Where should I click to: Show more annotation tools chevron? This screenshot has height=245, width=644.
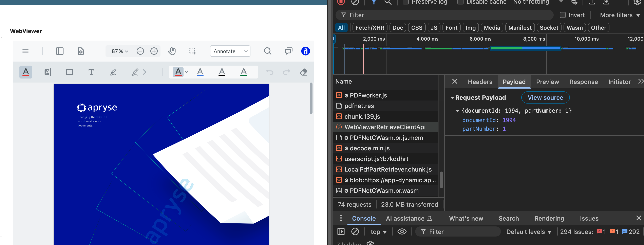click(145, 72)
